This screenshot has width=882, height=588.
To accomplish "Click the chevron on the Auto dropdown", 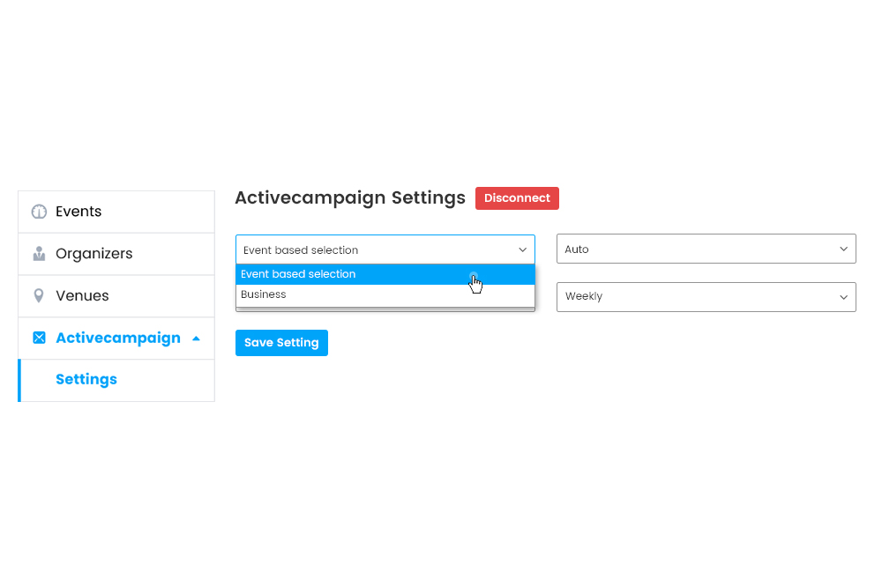I will coord(844,249).
